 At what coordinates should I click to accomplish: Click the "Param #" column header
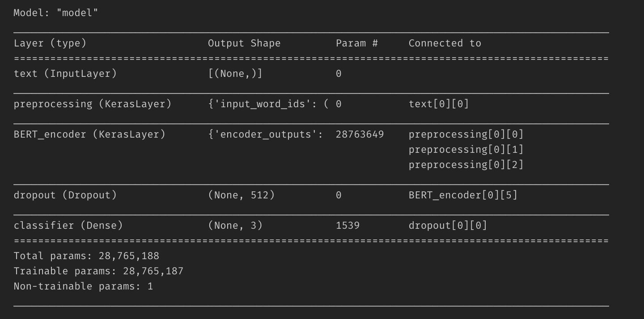pyautogui.click(x=357, y=43)
